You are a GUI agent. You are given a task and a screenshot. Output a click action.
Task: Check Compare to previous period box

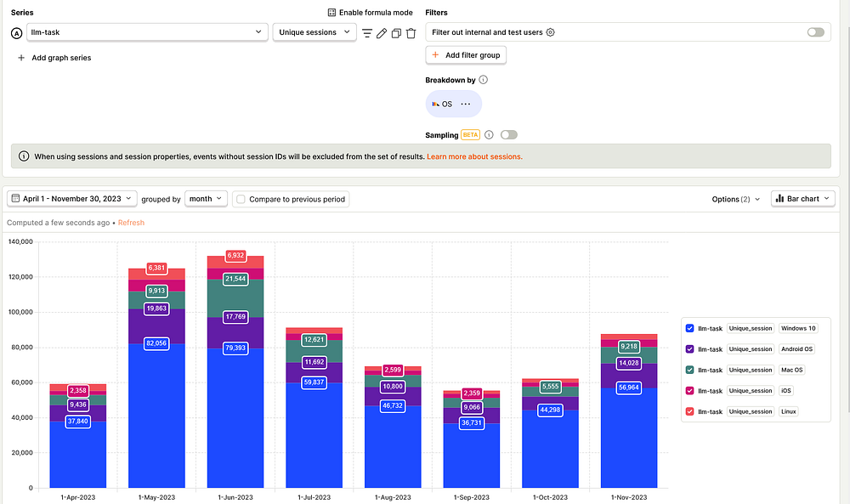click(241, 200)
